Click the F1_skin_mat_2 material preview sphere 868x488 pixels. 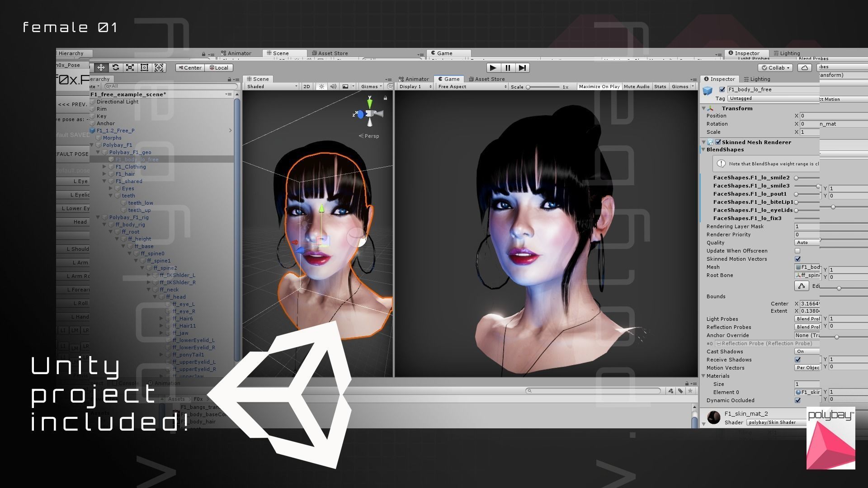click(x=714, y=417)
